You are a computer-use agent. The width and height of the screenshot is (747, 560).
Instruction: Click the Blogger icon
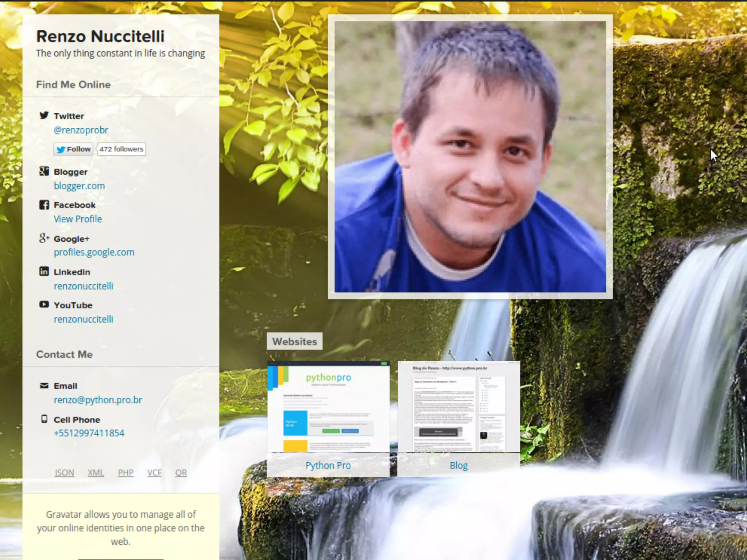[x=44, y=171]
